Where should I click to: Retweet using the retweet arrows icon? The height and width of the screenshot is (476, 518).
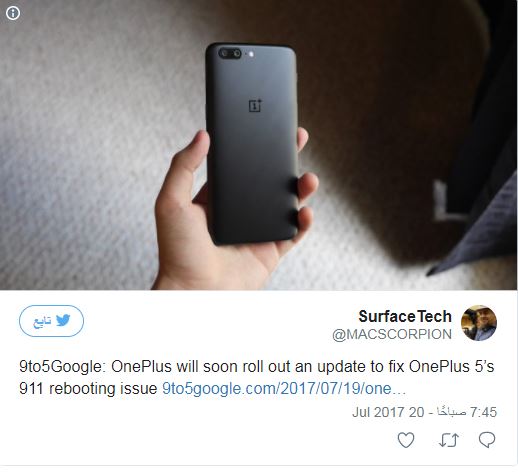pos(449,440)
